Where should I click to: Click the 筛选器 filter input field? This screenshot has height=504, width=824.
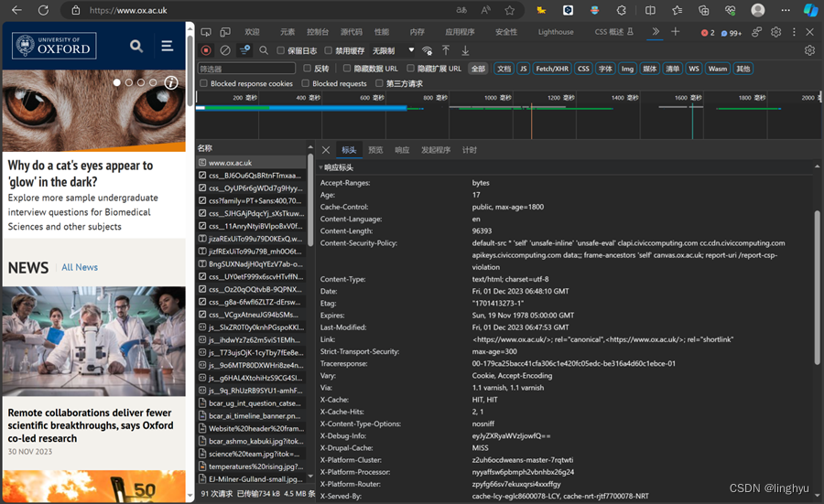point(246,69)
